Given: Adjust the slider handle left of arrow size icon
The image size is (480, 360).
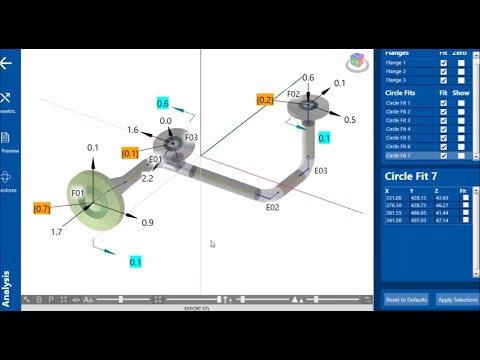Looking at the screenshot, I should coord(219,299).
